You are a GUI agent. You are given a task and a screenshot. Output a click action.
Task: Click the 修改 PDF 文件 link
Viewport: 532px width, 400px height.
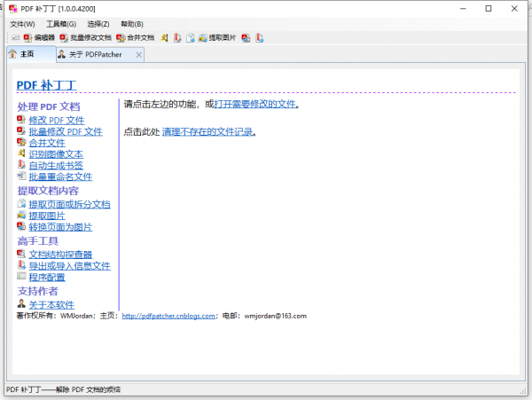click(57, 120)
